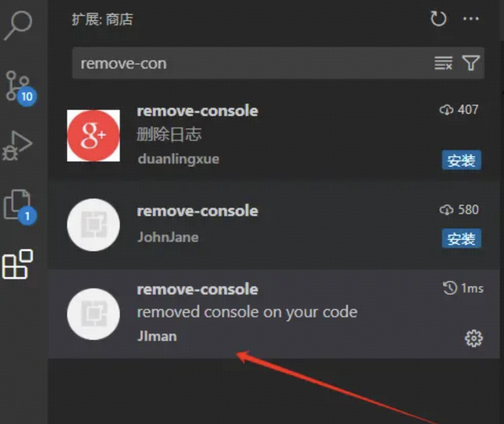Click the 1ms activation time indicator
The width and height of the screenshot is (504, 424).
tap(463, 288)
